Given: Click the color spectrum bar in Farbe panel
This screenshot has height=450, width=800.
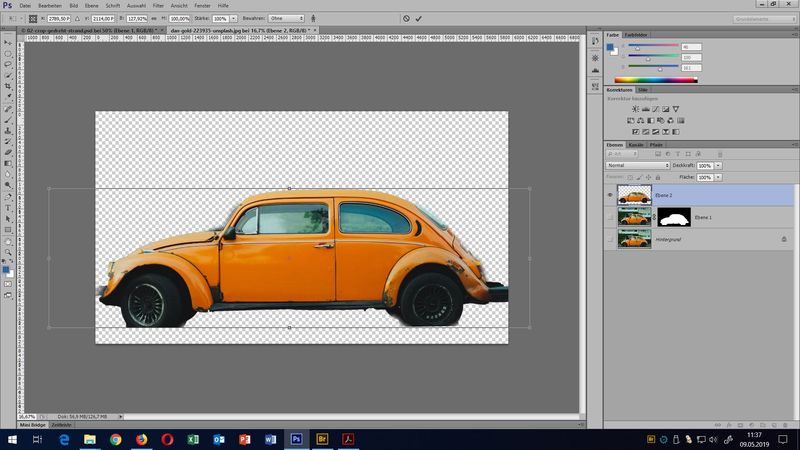Looking at the screenshot, I should pos(656,80).
